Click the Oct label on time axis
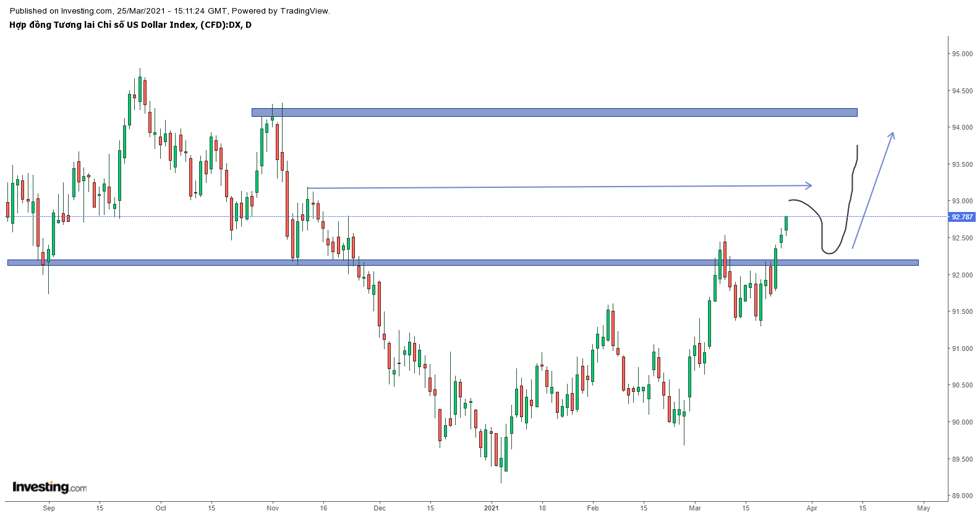This screenshot has width=980, height=516. (x=161, y=508)
